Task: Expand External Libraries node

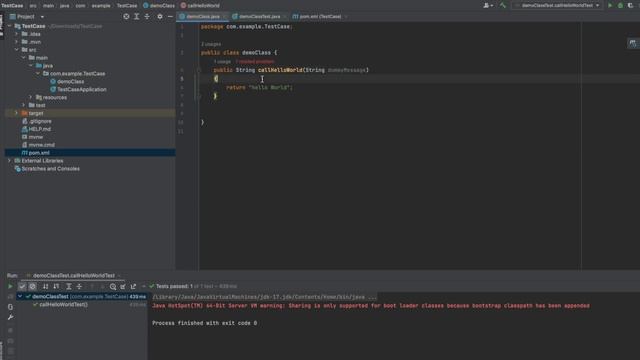Action: (x=10, y=160)
